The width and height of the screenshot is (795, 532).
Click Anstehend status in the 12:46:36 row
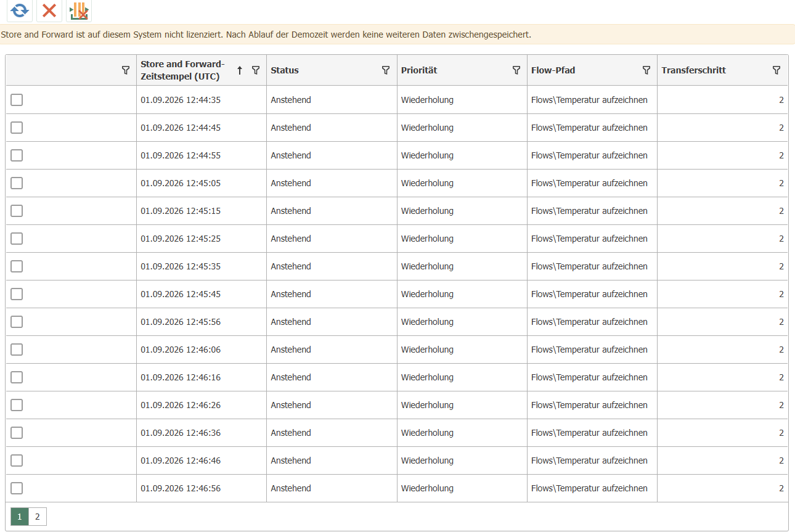(291, 433)
